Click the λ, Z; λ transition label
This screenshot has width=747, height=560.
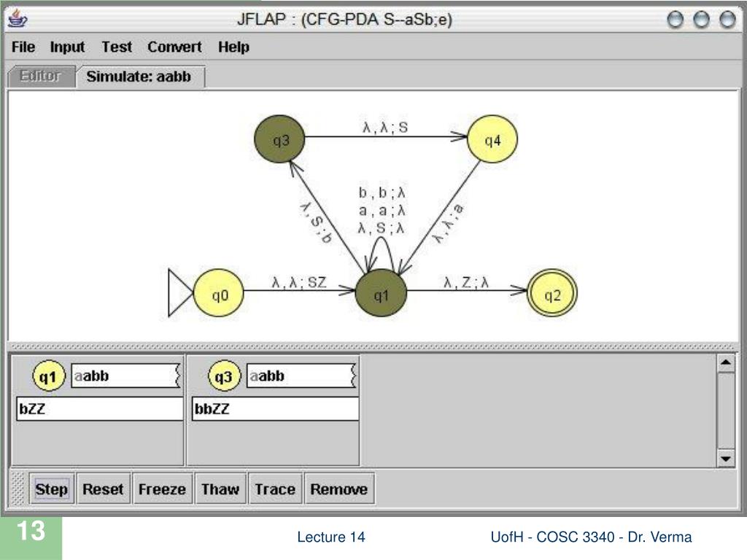(x=466, y=282)
